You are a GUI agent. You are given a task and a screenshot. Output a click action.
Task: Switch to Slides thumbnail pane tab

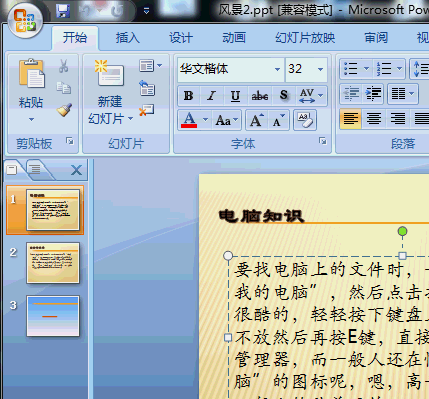click(x=12, y=170)
